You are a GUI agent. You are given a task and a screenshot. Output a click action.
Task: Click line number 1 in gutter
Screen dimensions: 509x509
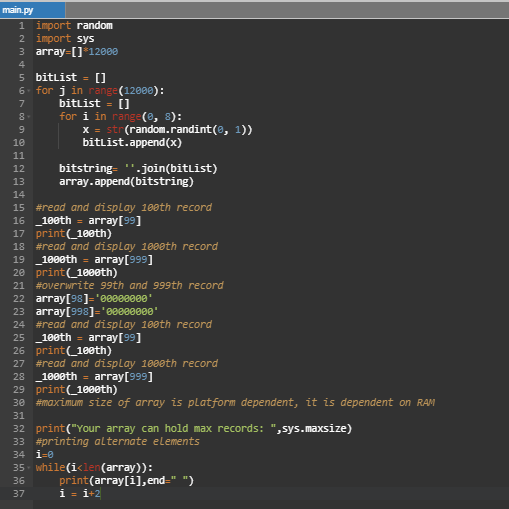[22, 26]
